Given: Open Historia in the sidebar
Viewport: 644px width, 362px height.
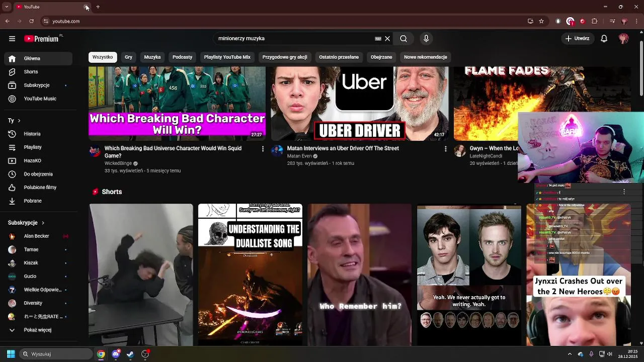Looking at the screenshot, I should [38, 134].
